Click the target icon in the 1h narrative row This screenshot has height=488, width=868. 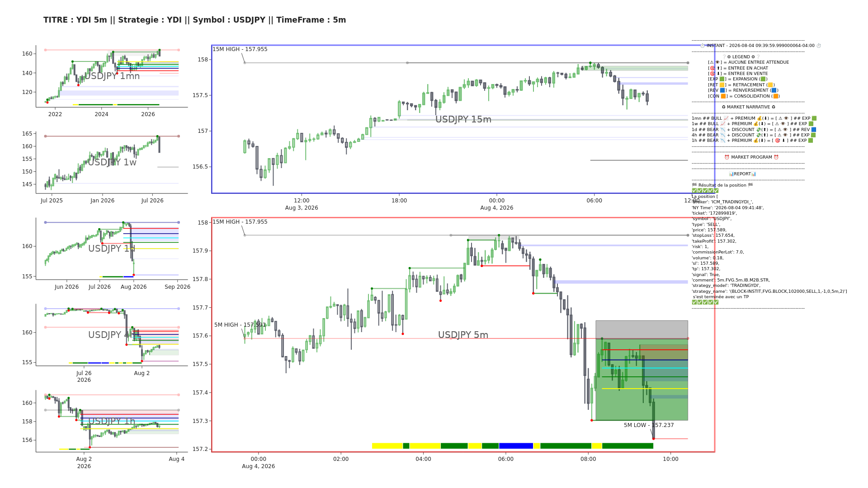(778, 141)
